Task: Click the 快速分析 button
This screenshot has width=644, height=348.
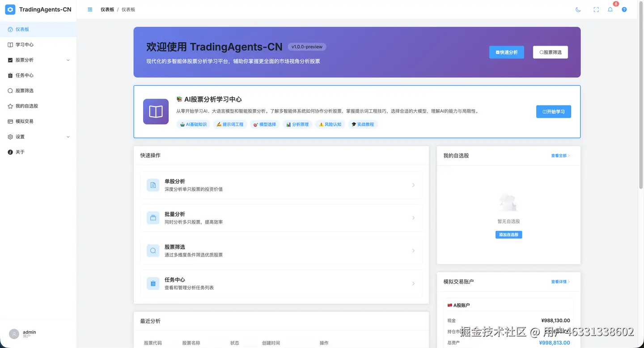Action: tap(506, 52)
